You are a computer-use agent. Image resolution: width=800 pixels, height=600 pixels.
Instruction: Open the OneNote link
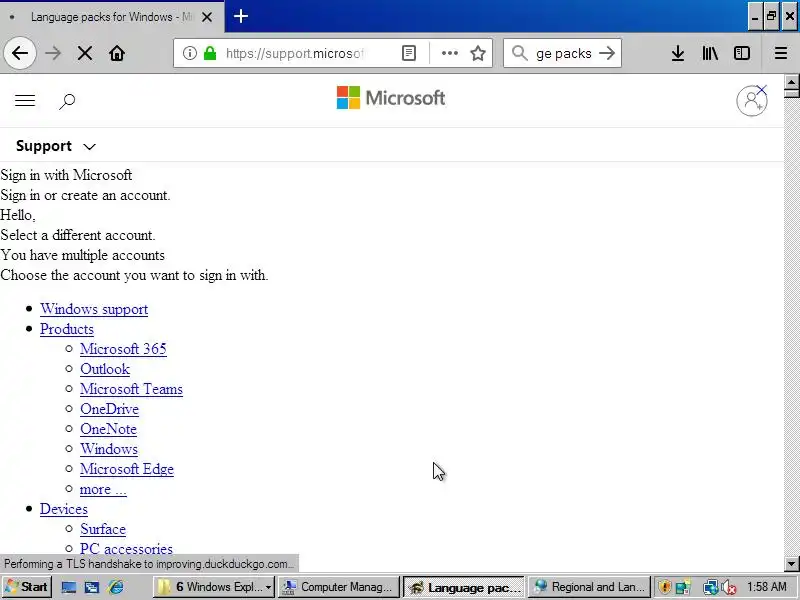(x=108, y=429)
